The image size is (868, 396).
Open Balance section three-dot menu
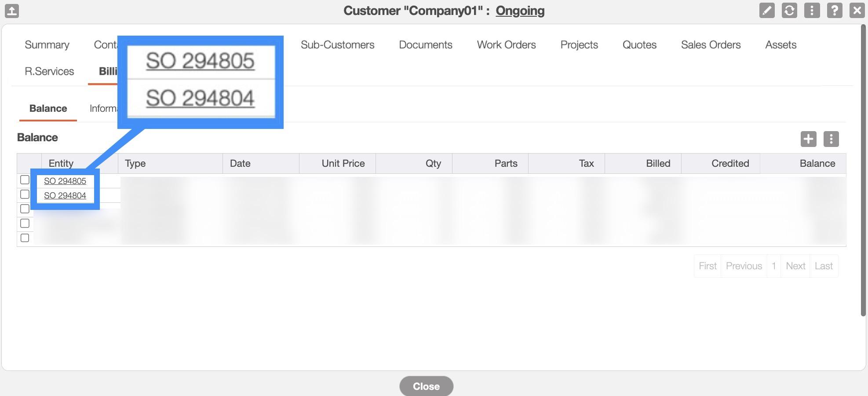tap(831, 139)
